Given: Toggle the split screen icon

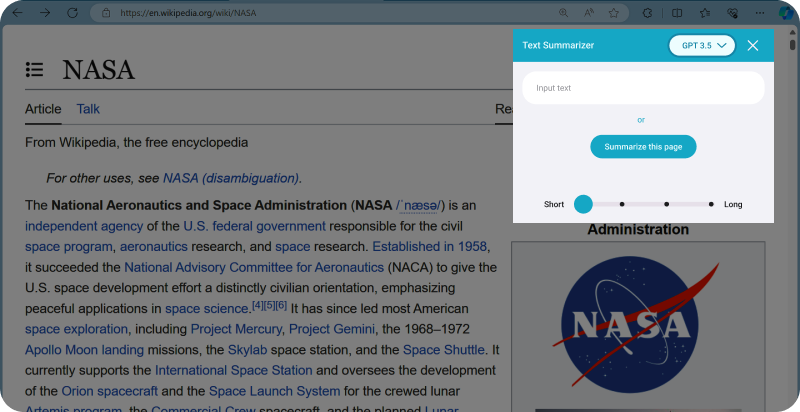Looking at the screenshot, I should (677, 13).
